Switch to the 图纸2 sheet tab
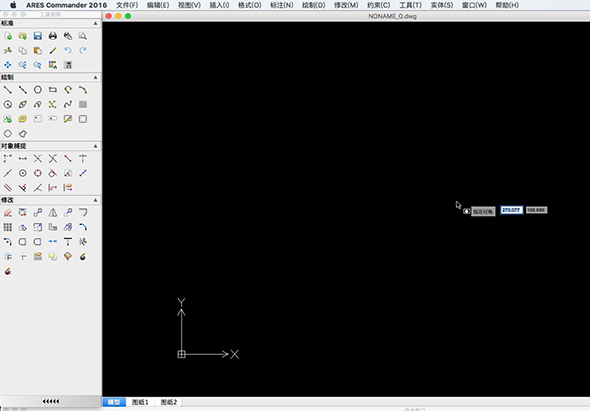Viewport: 590px width, 411px height. pyautogui.click(x=169, y=402)
